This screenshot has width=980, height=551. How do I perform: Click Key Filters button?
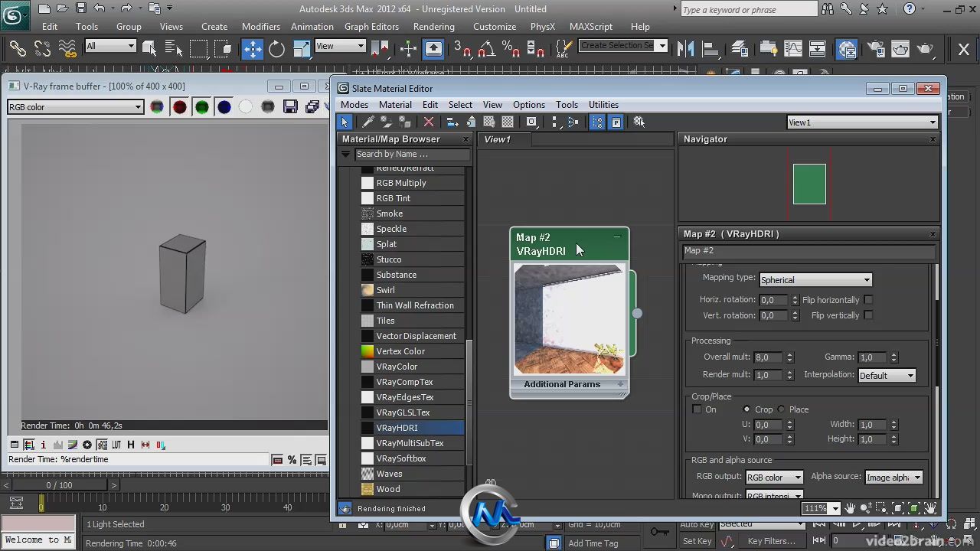pos(772,541)
